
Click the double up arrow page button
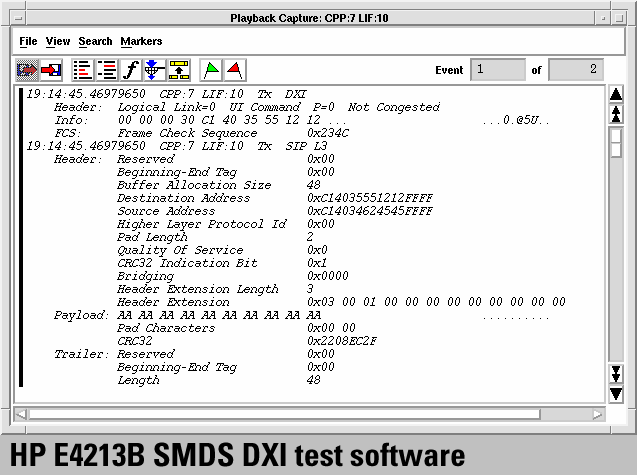click(616, 114)
